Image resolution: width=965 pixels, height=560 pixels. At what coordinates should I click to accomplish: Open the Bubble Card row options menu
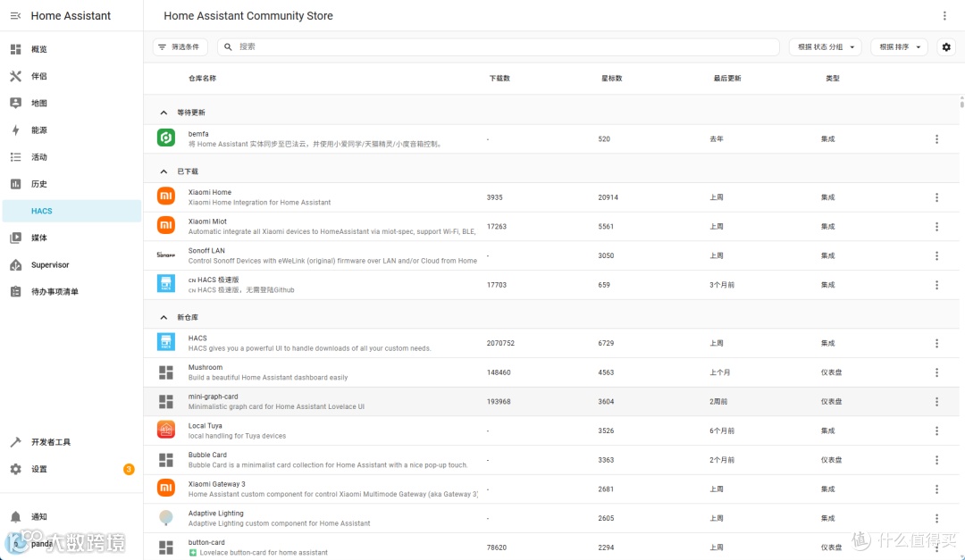936,460
